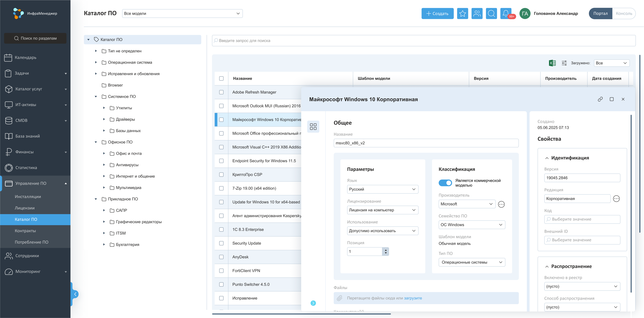Viewport: 644px width, 318px height.
Task: Open the column settings sliders icon
Action: [564, 63]
